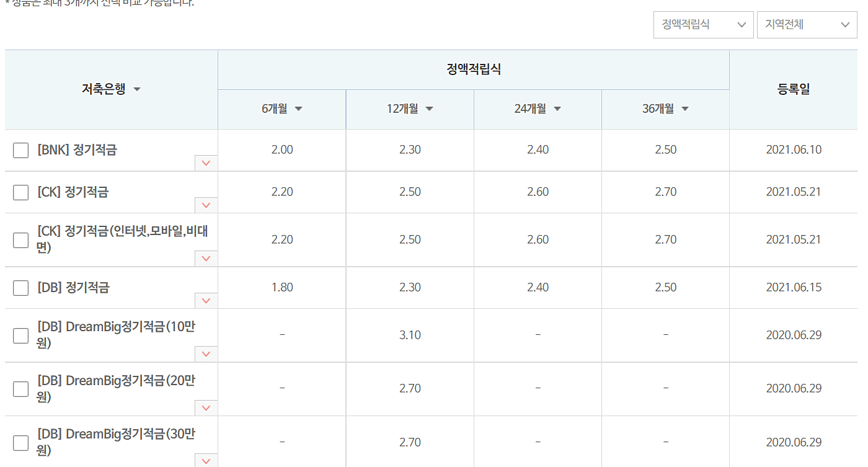Check DreamBig정기적금(20만원) checkbox
This screenshot has width=868, height=467.
pos(20,389)
